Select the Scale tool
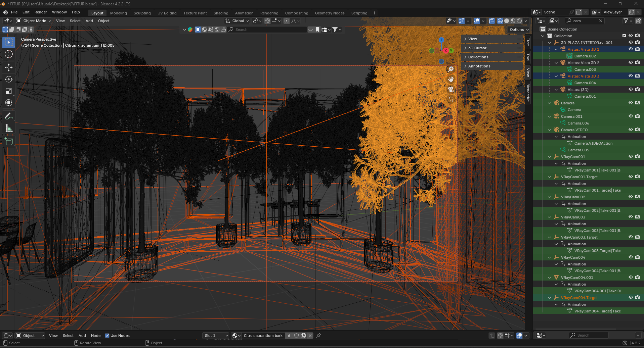 (9, 91)
